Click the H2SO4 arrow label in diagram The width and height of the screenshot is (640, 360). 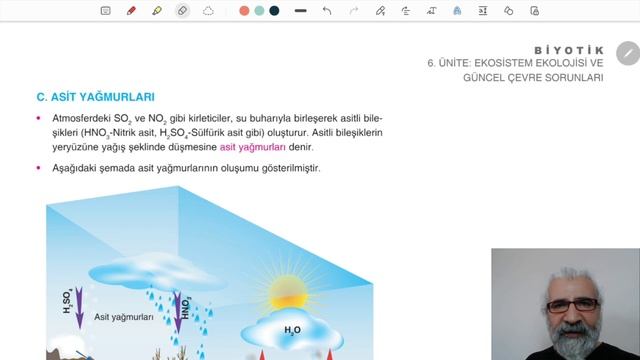pyautogui.click(x=68, y=302)
